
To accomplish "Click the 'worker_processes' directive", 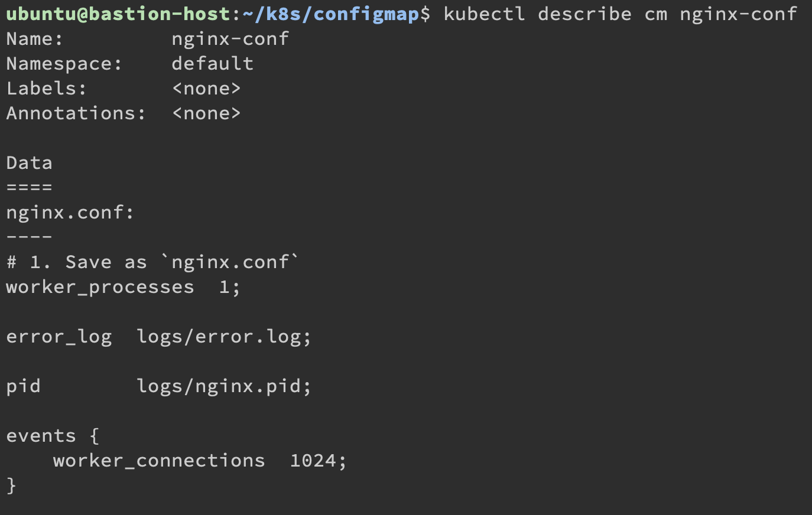I will coord(100,287).
